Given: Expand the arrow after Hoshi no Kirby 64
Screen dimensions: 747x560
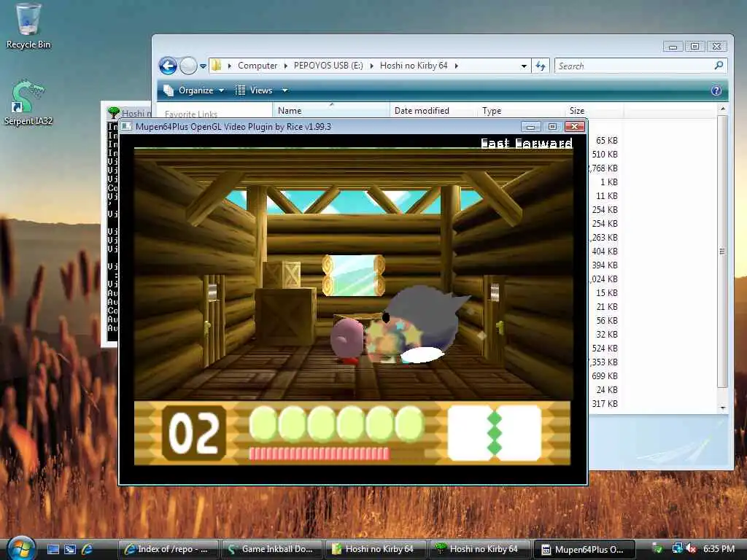Looking at the screenshot, I should pyautogui.click(x=457, y=66).
